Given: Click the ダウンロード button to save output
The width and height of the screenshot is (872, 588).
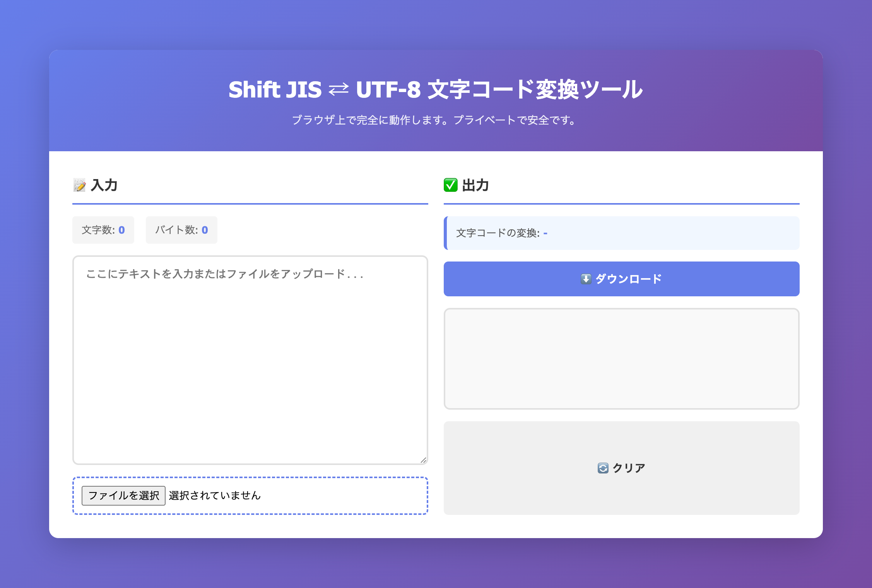Looking at the screenshot, I should [621, 279].
